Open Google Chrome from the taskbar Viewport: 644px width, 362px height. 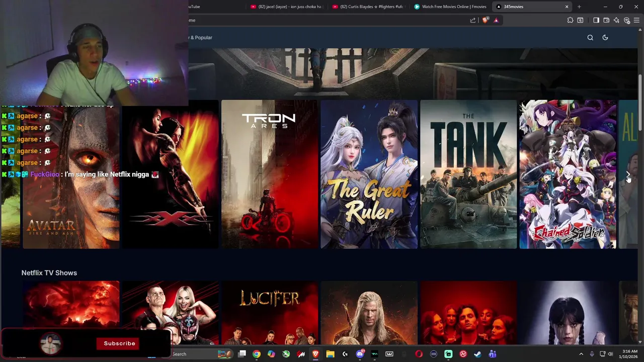[257, 354]
